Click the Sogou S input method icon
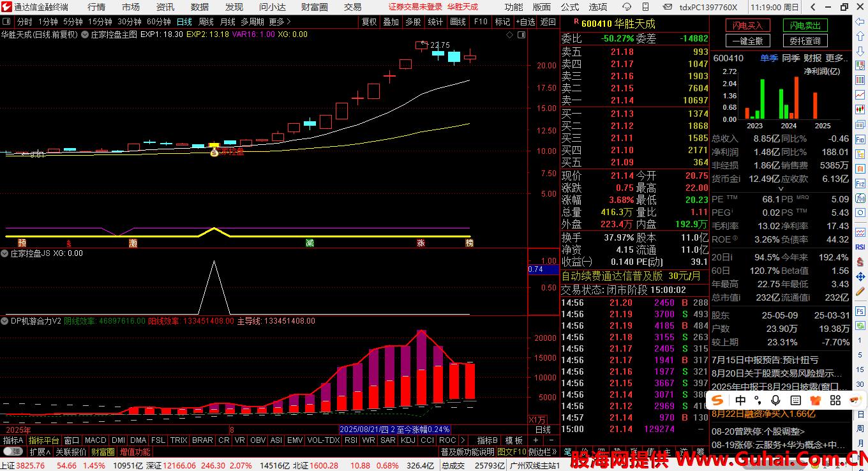The image size is (868, 471). 718,400
